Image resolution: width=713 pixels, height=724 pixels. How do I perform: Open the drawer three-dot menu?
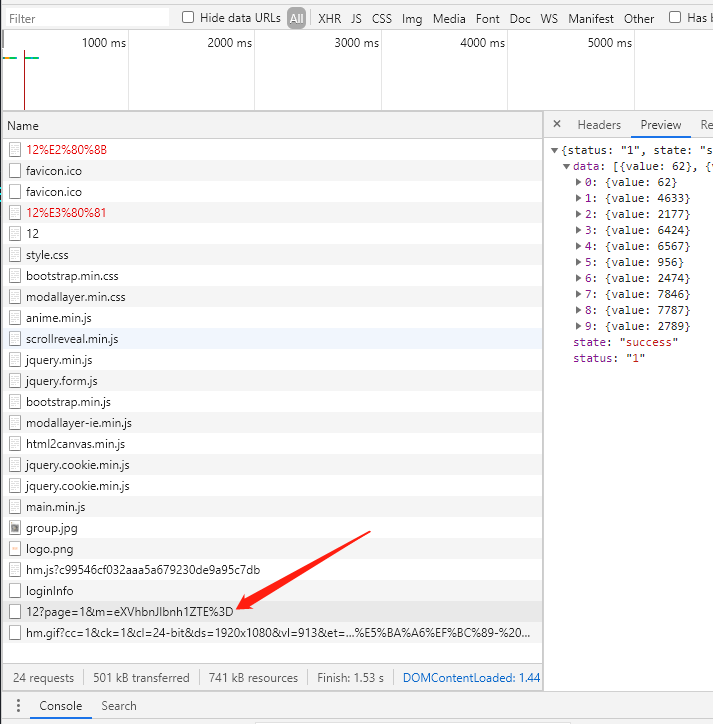point(17,706)
